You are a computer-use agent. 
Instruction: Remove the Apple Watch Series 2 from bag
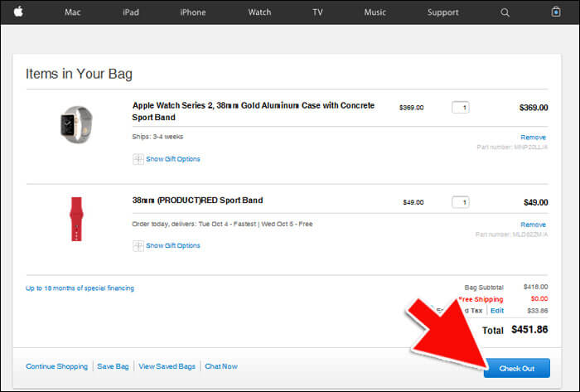tap(533, 138)
